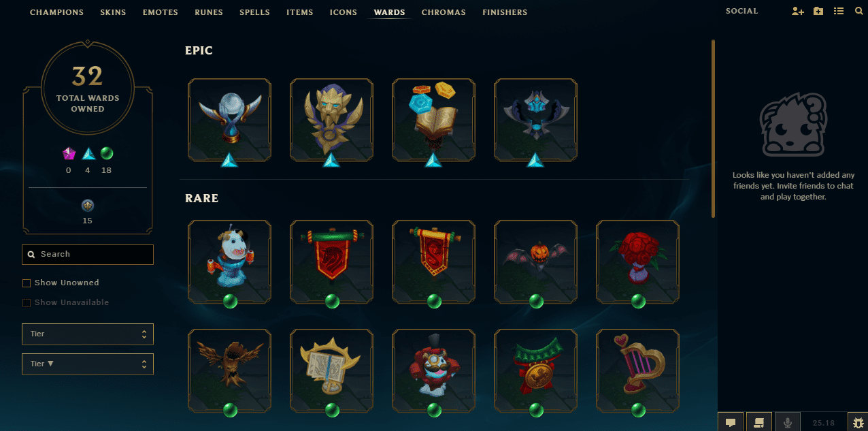Click the add friend icon
868x431 pixels.
point(798,12)
